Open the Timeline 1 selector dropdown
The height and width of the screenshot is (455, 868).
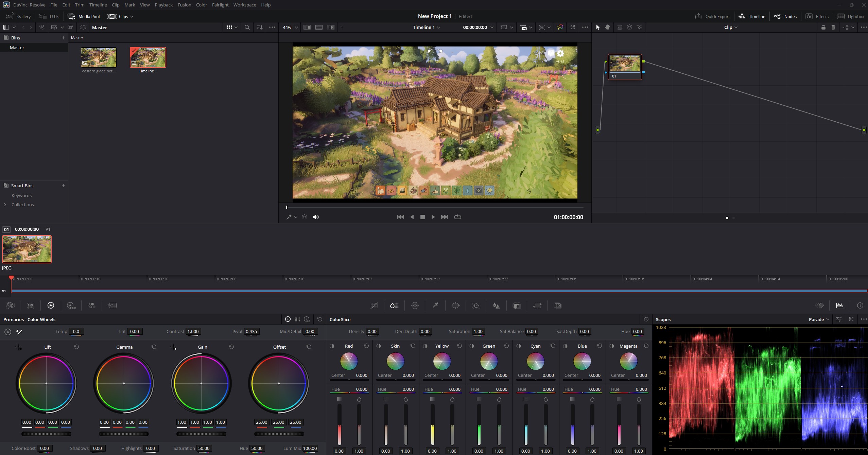[x=427, y=27]
